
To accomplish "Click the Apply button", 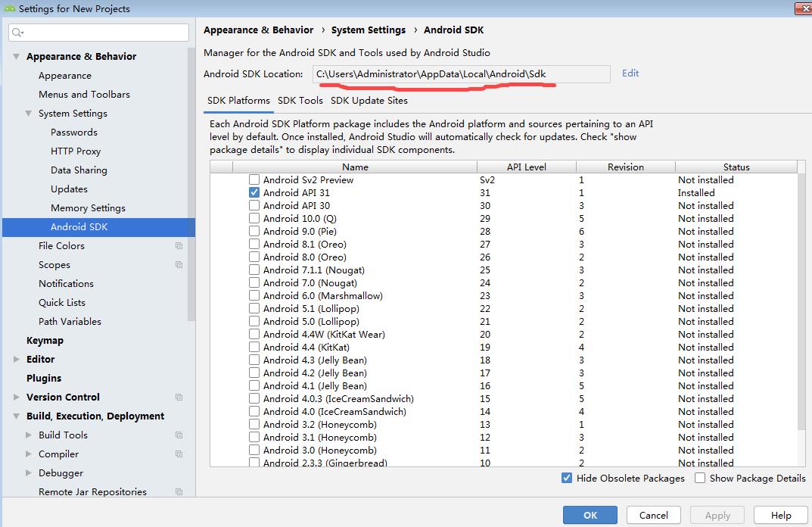I will tap(717, 515).
